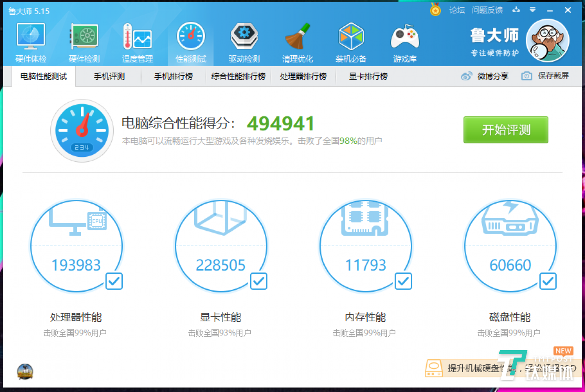Toggle the checkmark on the 磁盘性能 circle
Viewport: 585px width, 392px height.
pyautogui.click(x=548, y=281)
